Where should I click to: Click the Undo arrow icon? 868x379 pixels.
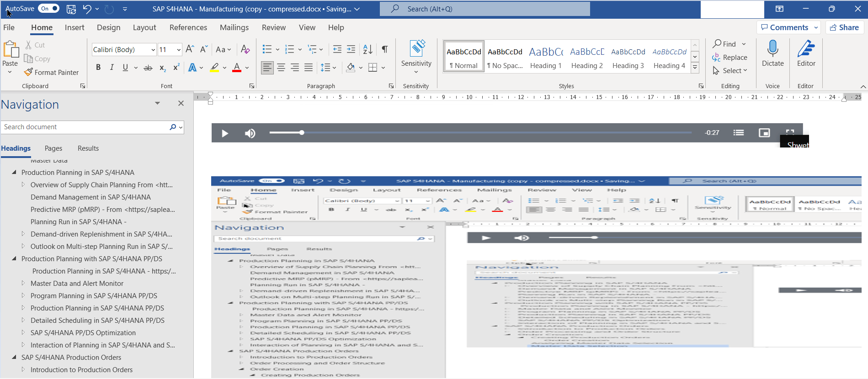[87, 9]
